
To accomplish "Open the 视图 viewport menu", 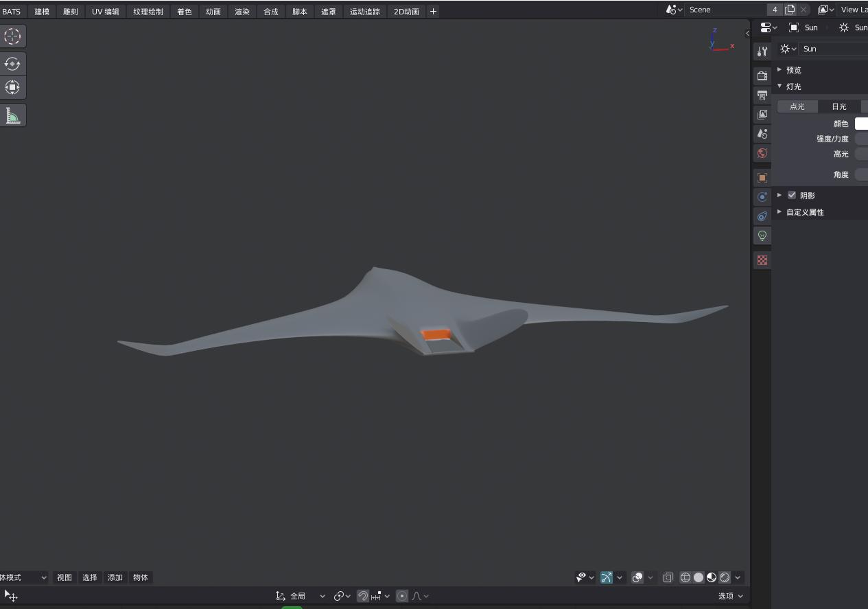I will 64,577.
